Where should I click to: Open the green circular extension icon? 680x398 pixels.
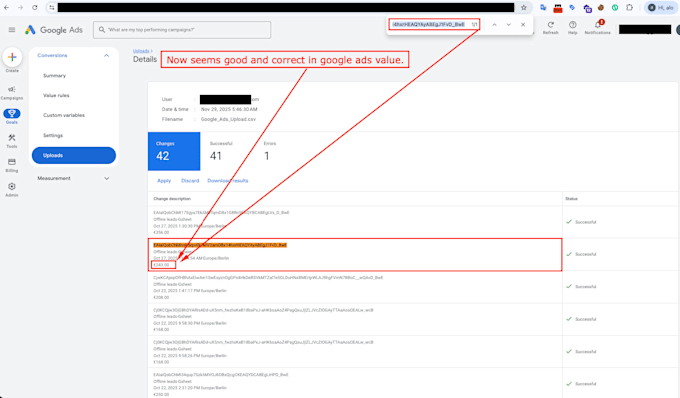(x=615, y=7)
